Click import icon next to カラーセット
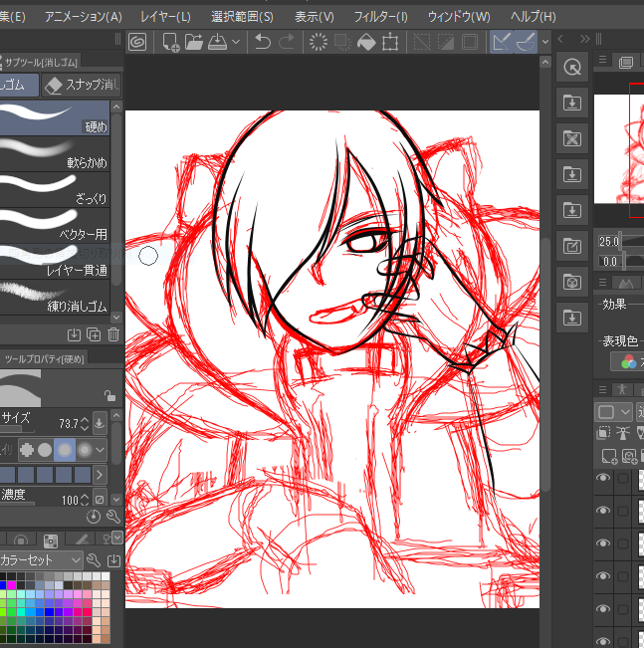 [x=113, y=560]
